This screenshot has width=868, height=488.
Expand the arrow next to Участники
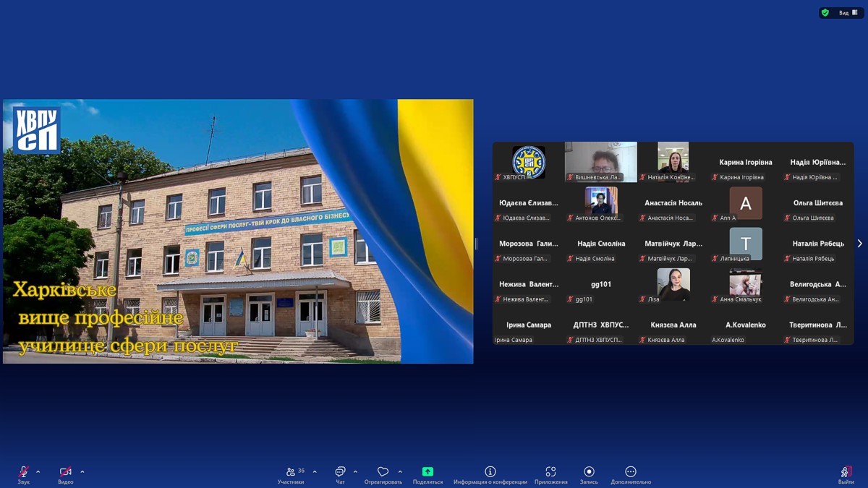point(315,472)
